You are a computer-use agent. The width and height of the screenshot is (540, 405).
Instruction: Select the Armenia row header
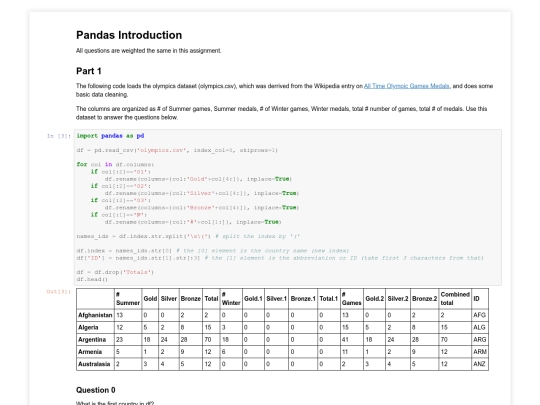pos(95,352)
